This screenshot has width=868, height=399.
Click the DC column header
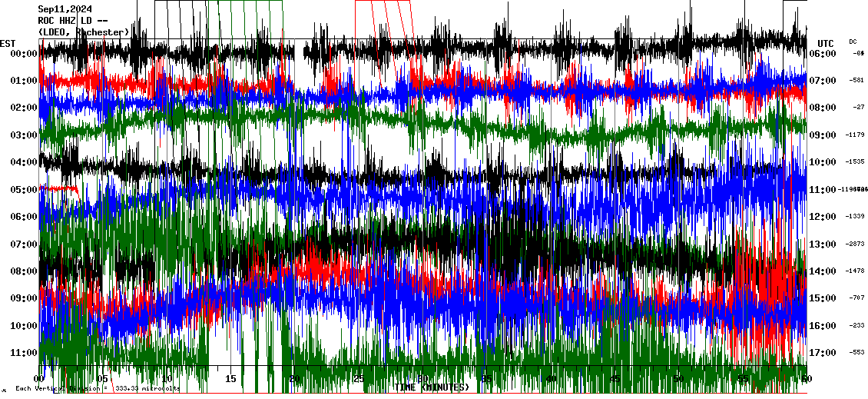853,42
